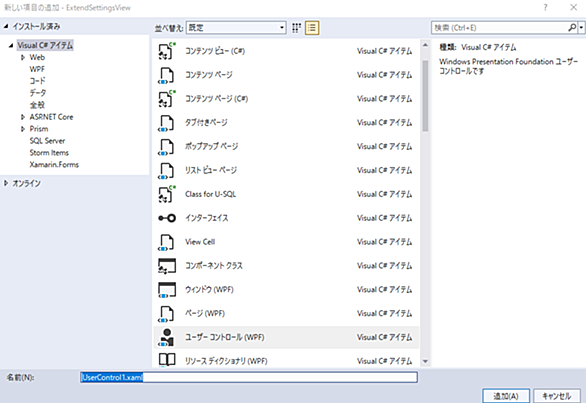Switch to small icons list view
The width and height of the screenshot is (586, 403).
(312, 28)
